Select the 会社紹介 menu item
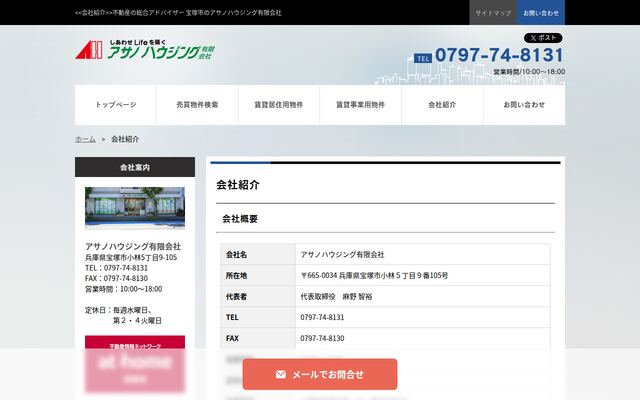The width and height of the screenshot is (640, 400). [x=442, y=104]
